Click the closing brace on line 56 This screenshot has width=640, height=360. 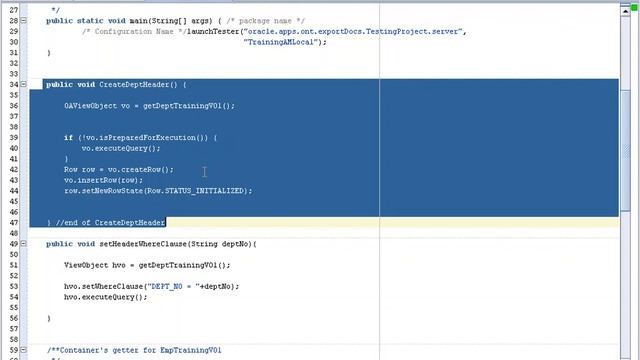pos(49,318)
